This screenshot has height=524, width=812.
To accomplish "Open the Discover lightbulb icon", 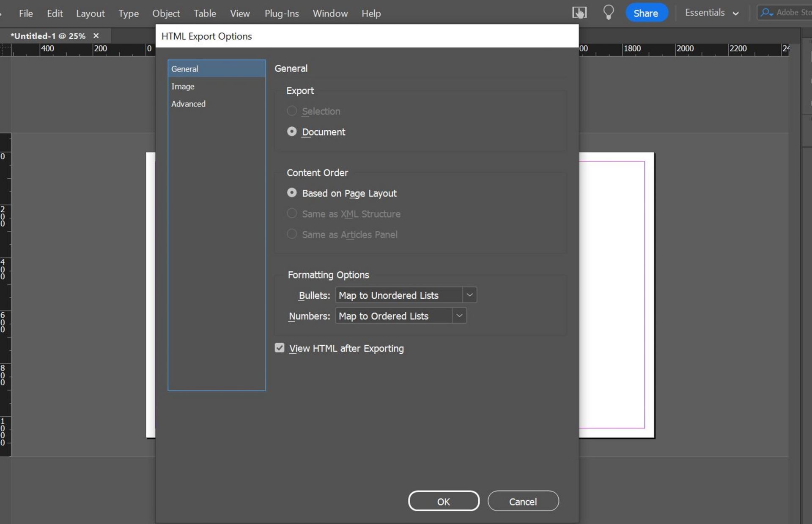I will pyautogui.click(x=609, y=12).
